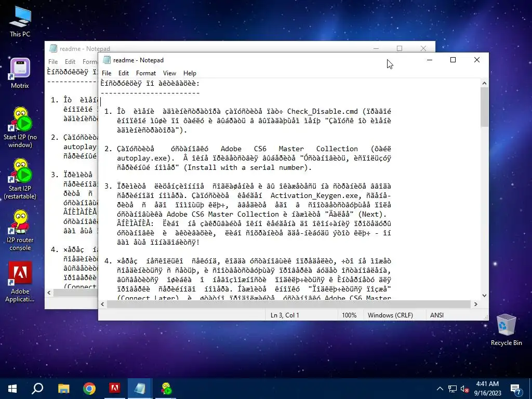Screen dimensions: 532x399
Task: Click 'Activation_Keygen.exe' in the text
Action: pyautogui.click(x=313, y=195)
